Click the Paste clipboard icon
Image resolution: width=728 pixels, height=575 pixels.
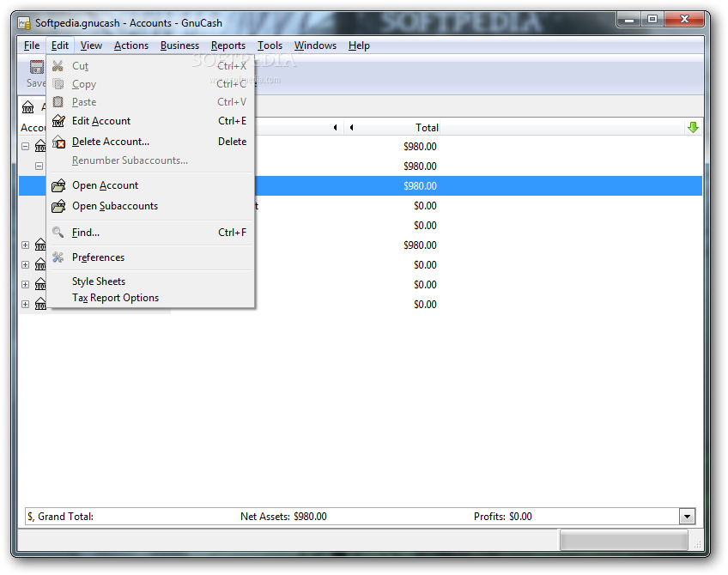click(58, 101)
